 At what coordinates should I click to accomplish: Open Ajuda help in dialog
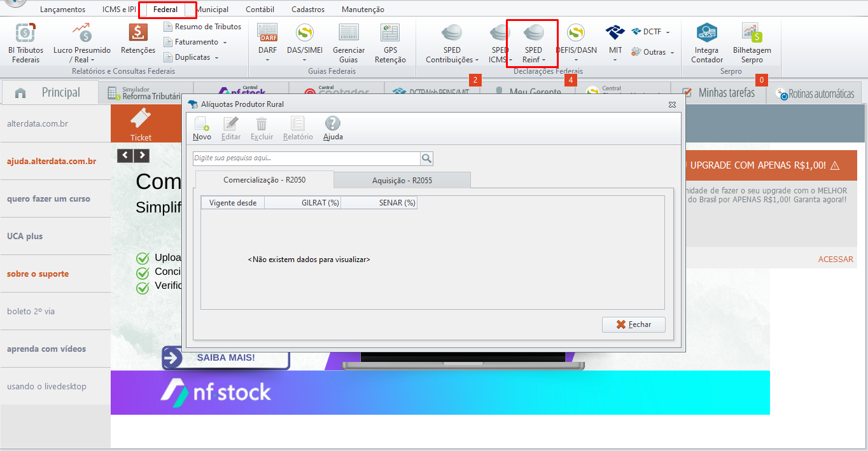(x=333, y=128)
